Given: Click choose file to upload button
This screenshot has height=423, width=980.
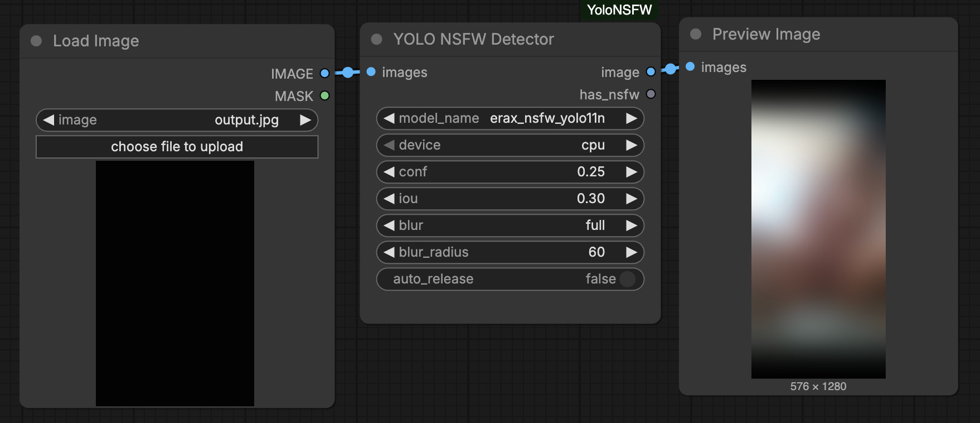Looking at the screenshot, I should coord(177,147).
